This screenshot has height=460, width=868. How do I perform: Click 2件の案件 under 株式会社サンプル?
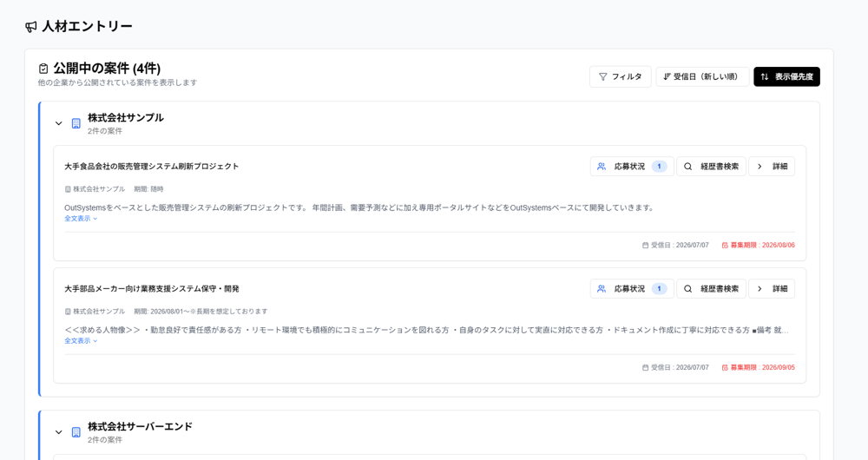pyautogui.click(x=105, y=132)
